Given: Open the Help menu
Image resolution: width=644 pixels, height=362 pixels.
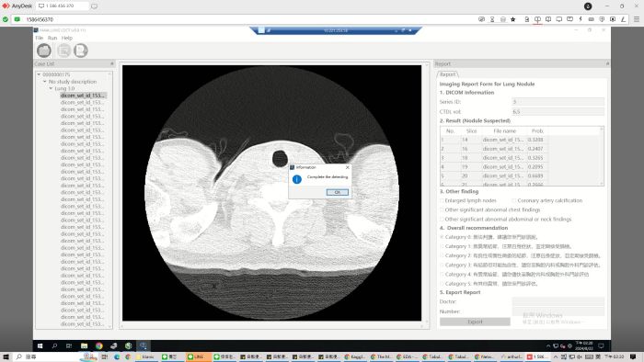Looking at the screenshot, I should [x=67, y=38].
